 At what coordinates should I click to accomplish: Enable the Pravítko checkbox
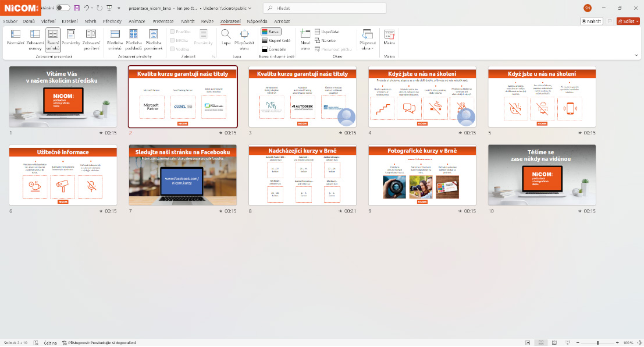[x=173, y=31]
